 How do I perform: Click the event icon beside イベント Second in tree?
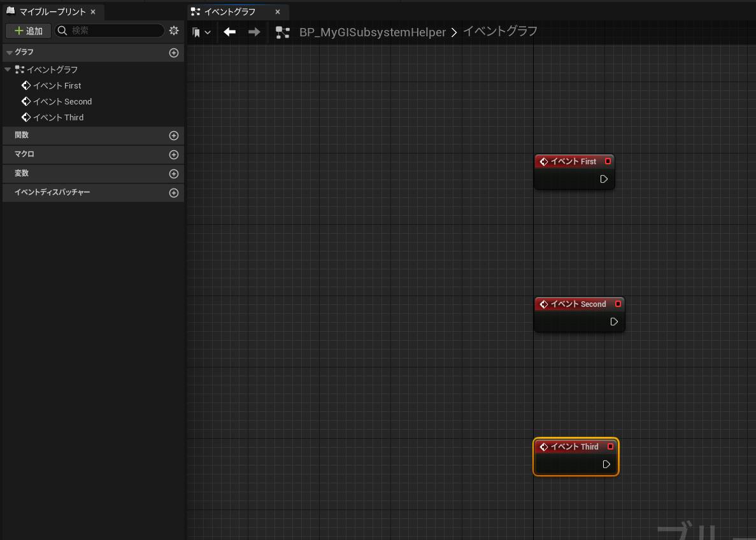26,101
